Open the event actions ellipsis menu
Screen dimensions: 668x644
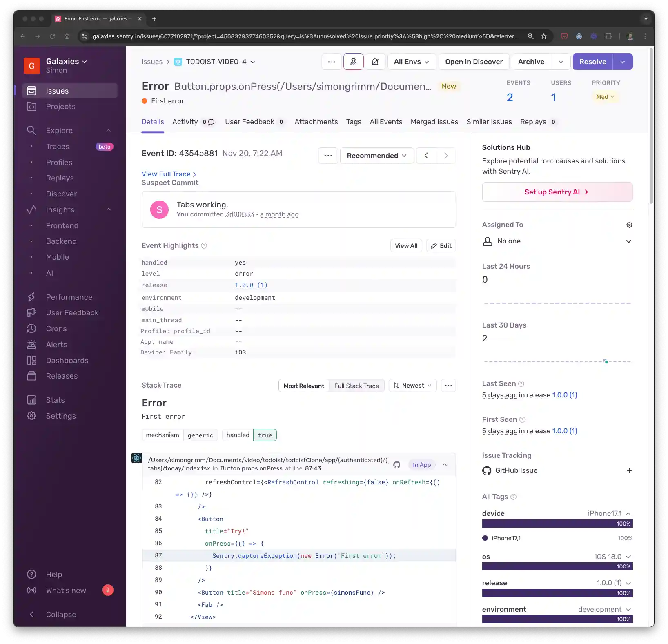coord(328,156)
